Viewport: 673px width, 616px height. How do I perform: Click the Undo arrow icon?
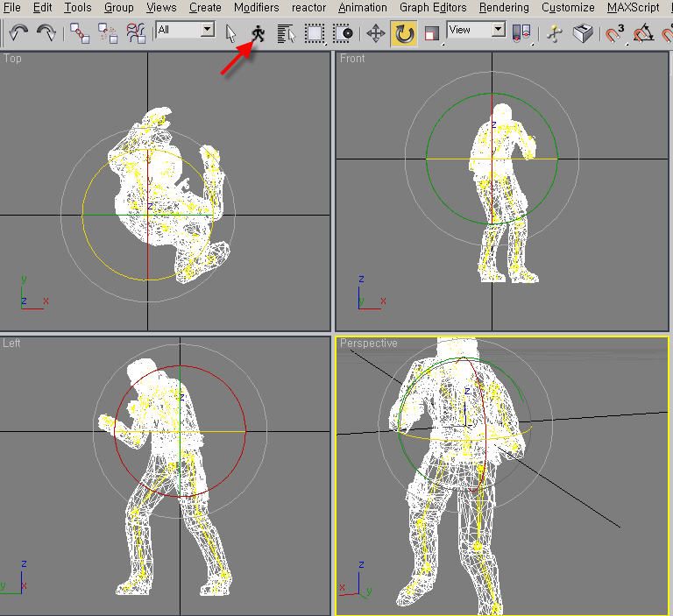tap(18, 32)
